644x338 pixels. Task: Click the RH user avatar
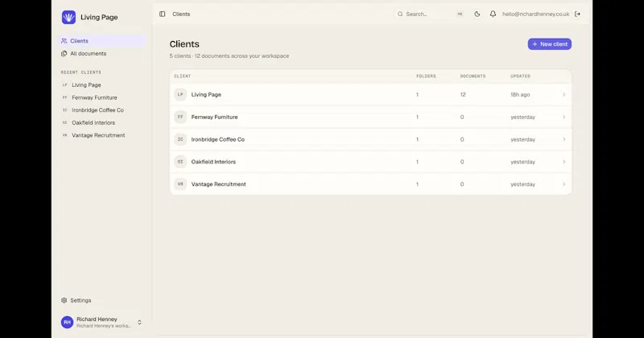(x=67, y=323)
